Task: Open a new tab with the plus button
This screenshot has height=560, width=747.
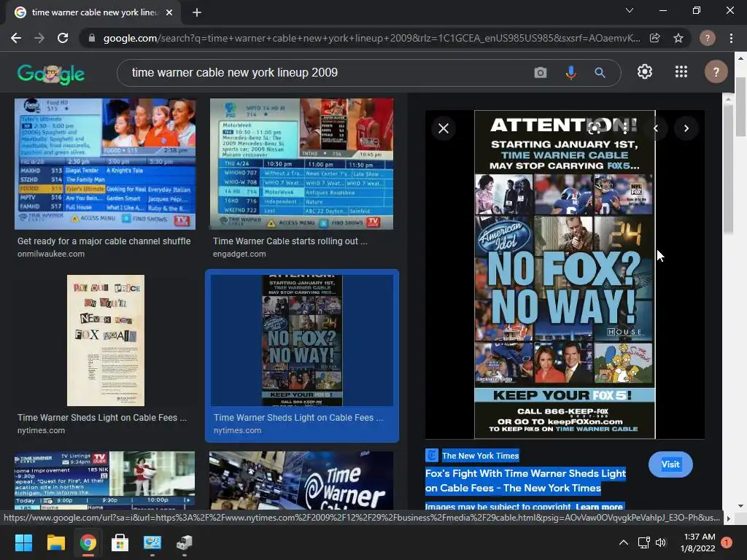Action: click(x=197, y=12)
